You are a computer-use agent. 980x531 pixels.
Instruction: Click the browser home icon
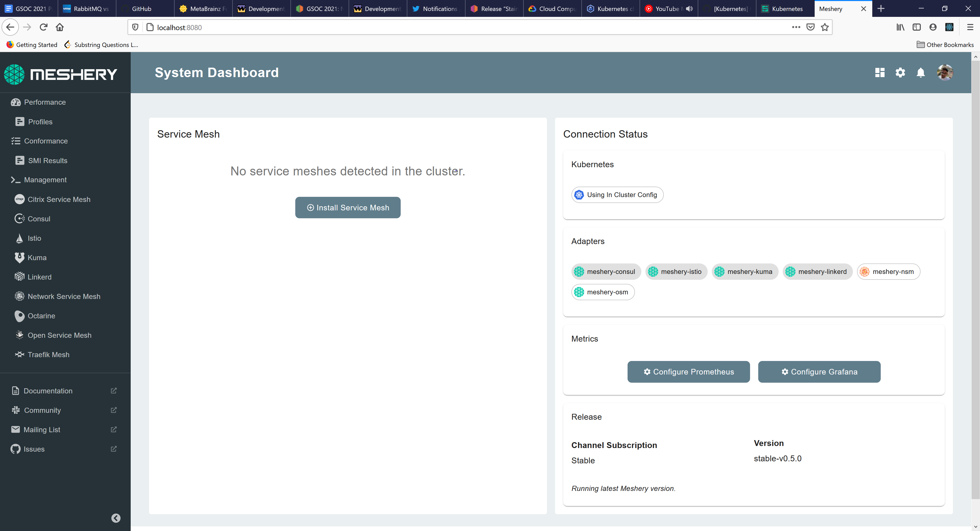pos(60,27)
